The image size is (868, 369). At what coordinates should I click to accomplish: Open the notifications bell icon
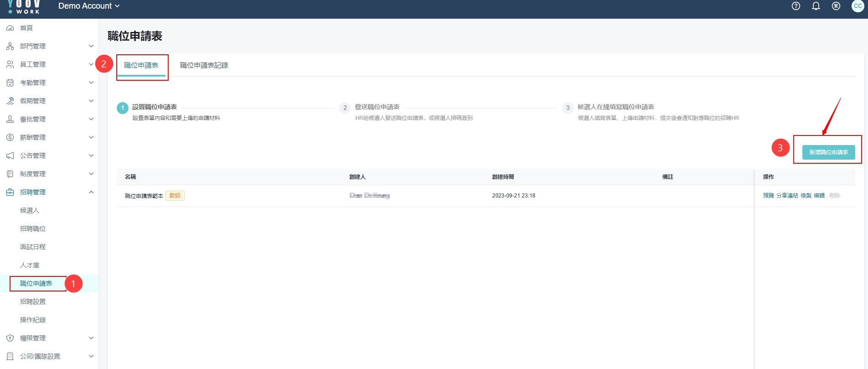(x=816, y=6)
